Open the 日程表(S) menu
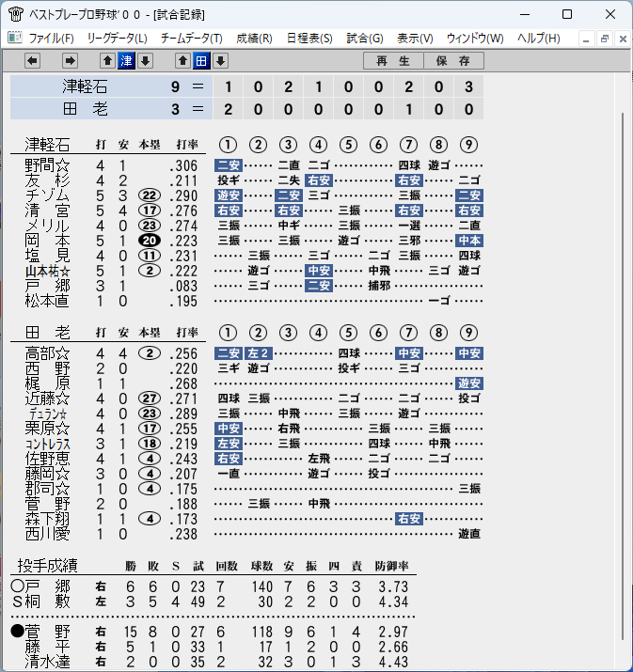 [309, 39]
